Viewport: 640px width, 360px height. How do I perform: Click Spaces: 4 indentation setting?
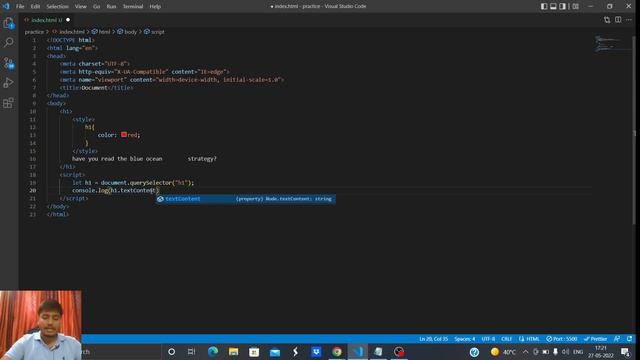[x=464, y=339]
